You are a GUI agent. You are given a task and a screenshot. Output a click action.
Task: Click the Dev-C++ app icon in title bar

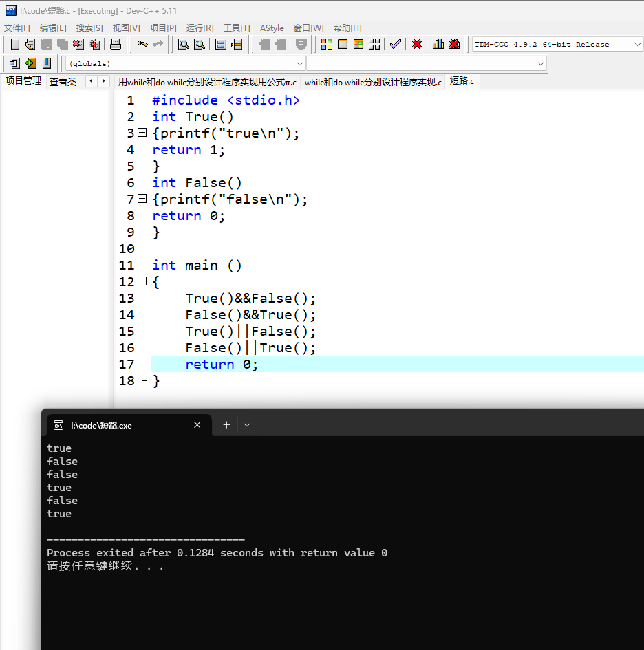11,10
